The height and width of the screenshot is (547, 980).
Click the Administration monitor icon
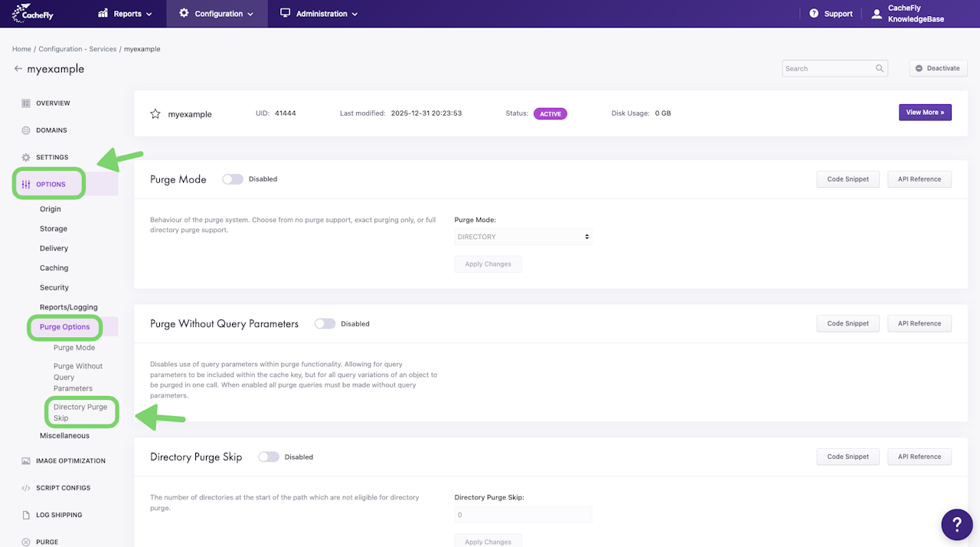(286, 13)
